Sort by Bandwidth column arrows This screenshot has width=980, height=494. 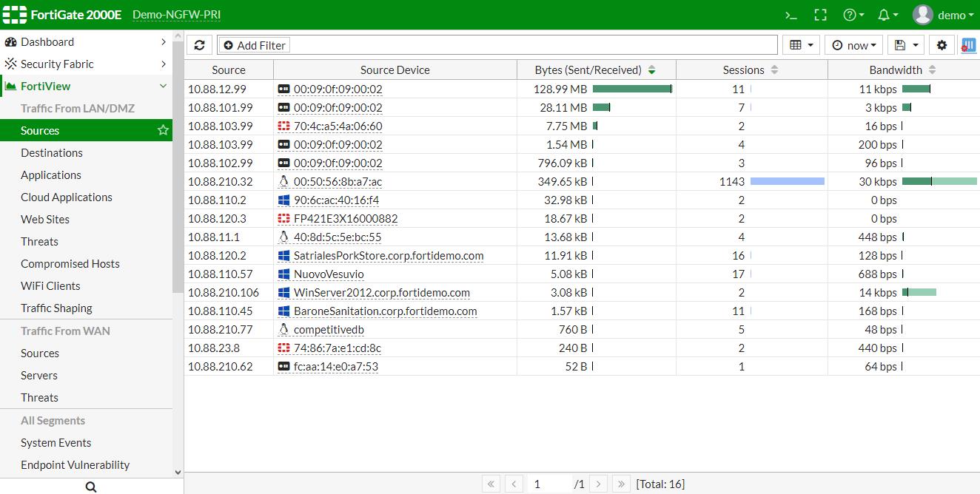[932, 70]
